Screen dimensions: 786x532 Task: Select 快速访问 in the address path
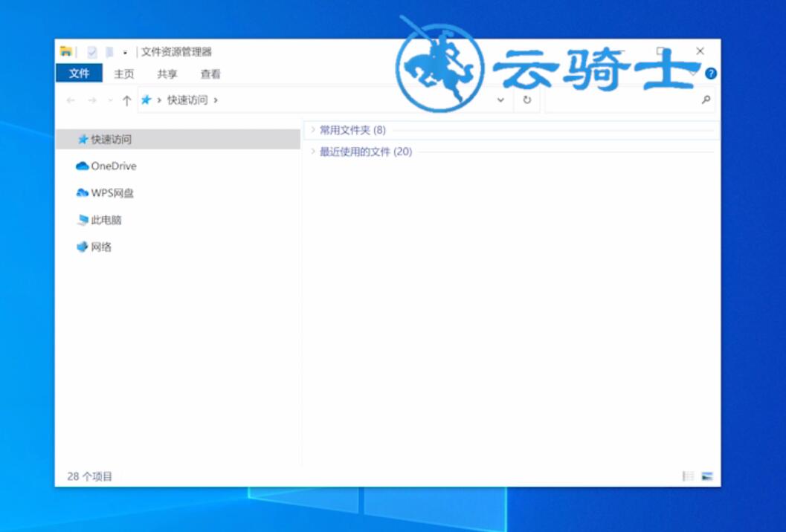pos(187,100)
